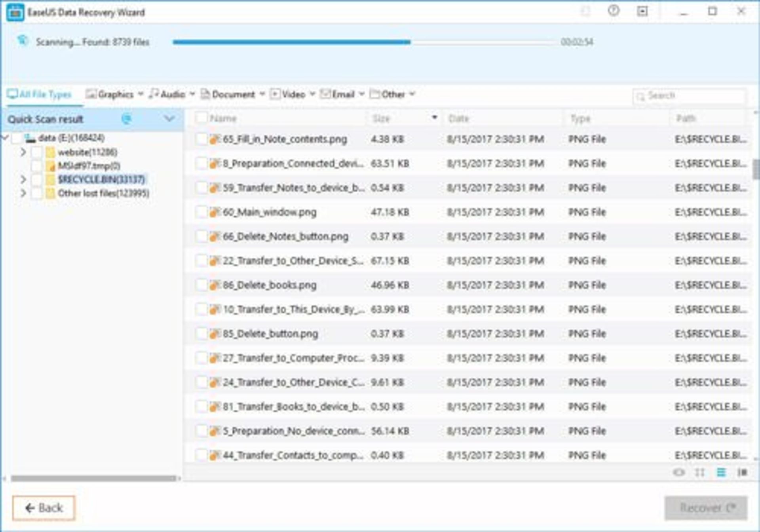760x532 pixels.
Task: Click the Back button
Action: point(44,508)
